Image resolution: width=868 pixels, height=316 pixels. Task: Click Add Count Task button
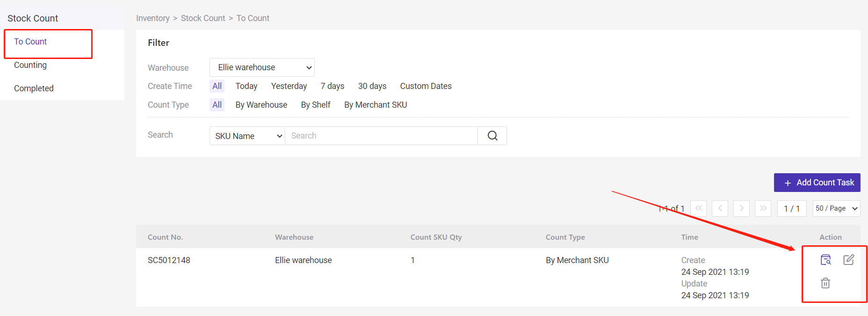point(817,183)
